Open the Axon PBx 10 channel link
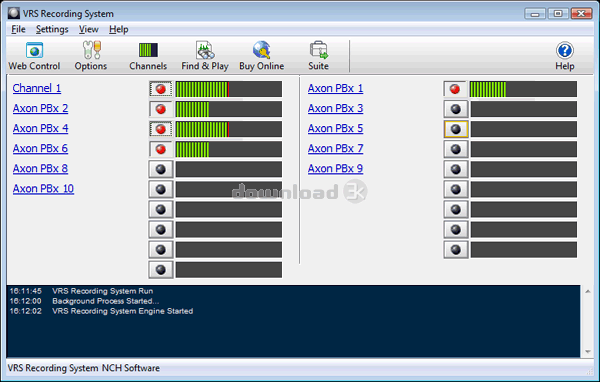The height and width of the screenshot is (382, 600). click(x=43, y=189)
